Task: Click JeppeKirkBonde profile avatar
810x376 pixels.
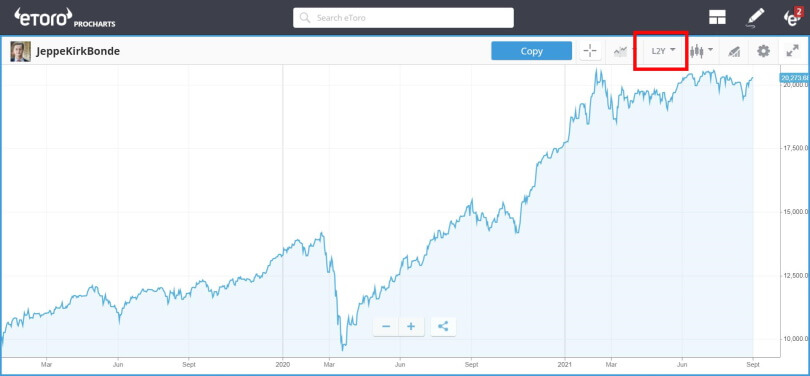Action: [x=20, y=51]
